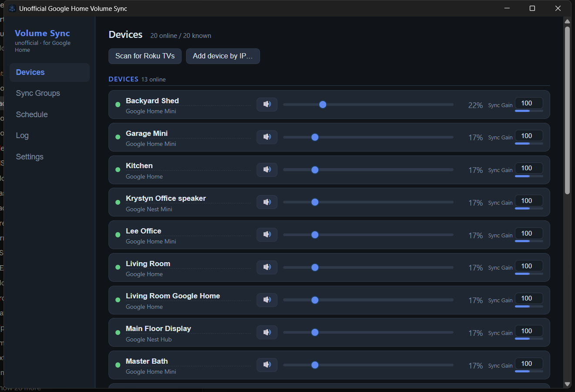Click the 'Google Nest Mini' label
This screenshot has height=392, width=575.
pos(149,209)
